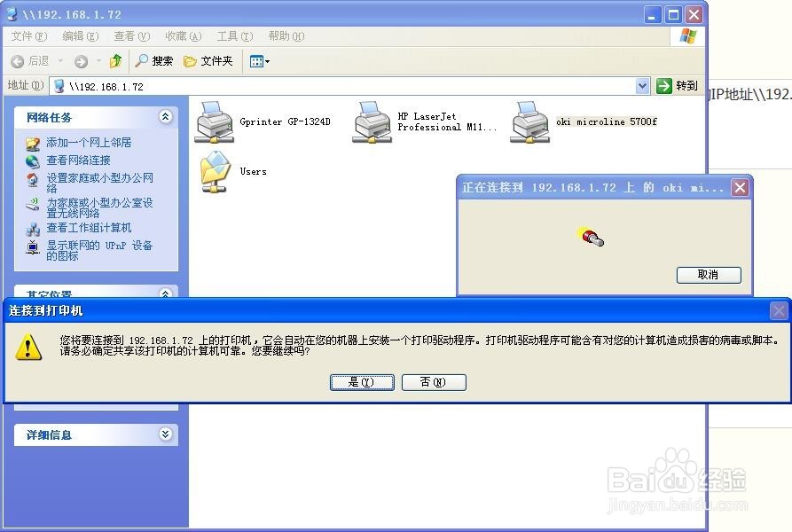Image resolution: width=792 pixels, height=532 pixels.
Task: Open the back history dropdown arrow
Action: tap(60, 61)
